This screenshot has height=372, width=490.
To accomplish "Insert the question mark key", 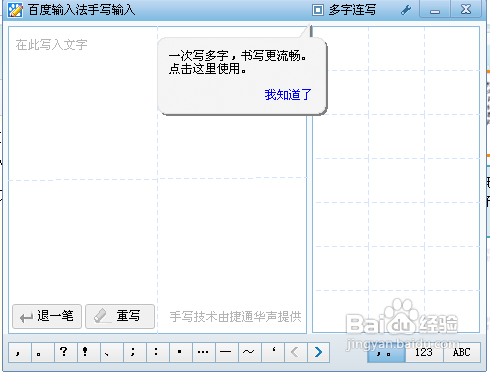I will click(66, 352).
